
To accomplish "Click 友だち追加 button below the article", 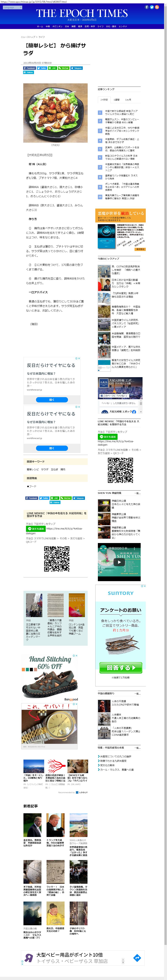I will click(x=36, y=529).
